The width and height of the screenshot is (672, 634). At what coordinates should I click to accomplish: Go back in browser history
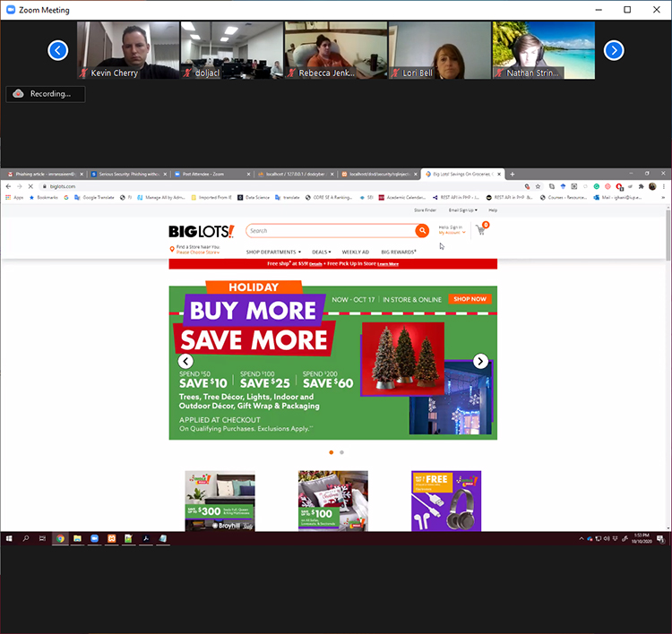(8, 186)
